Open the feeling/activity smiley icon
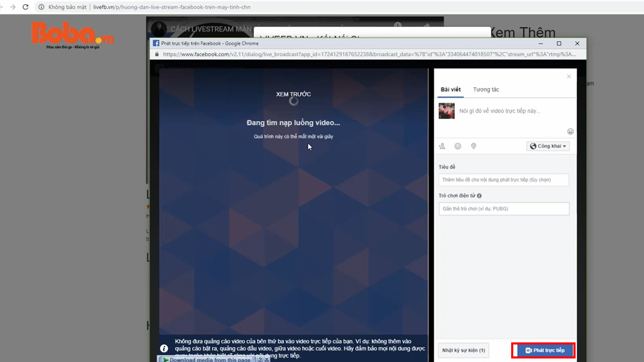 [458, 146]
